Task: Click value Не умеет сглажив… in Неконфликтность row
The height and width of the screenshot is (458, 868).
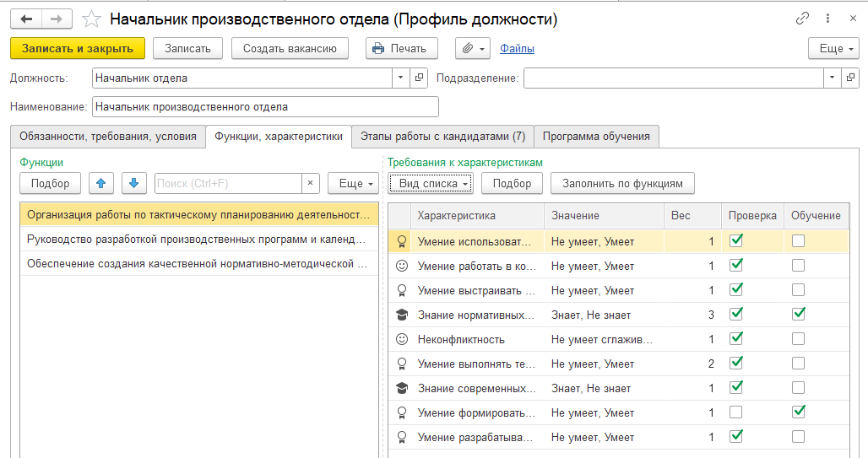Action: pos(602,340)
